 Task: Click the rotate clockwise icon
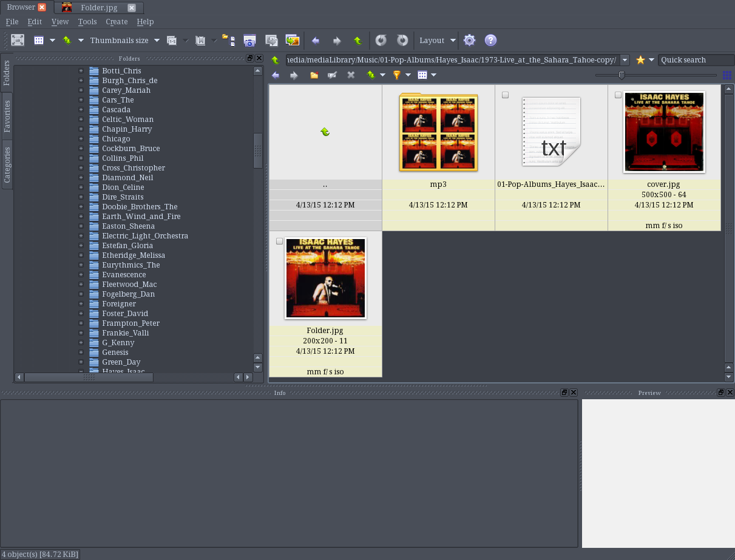tap(402, 41)
